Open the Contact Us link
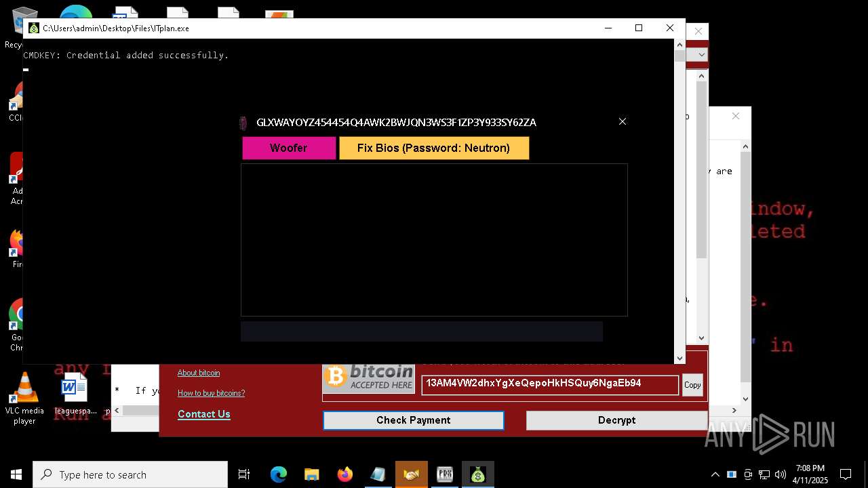This screenshot has height=488, width=868. pos(204,414)
